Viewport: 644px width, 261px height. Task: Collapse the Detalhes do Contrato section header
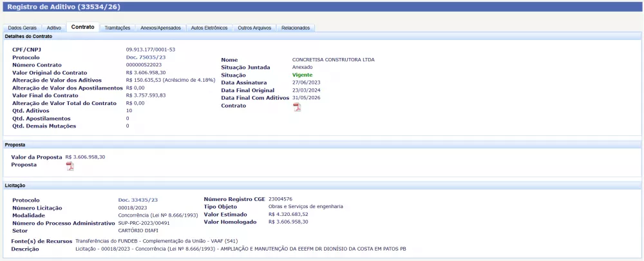tap(29, 37)
